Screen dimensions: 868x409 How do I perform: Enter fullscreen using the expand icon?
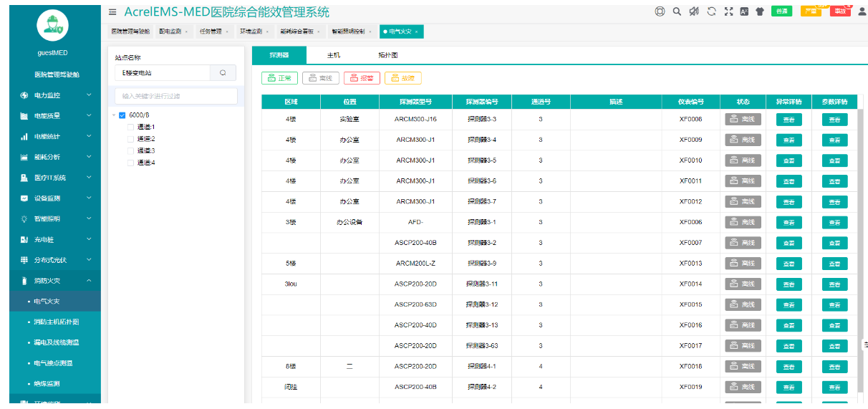[x=728, y=11]
